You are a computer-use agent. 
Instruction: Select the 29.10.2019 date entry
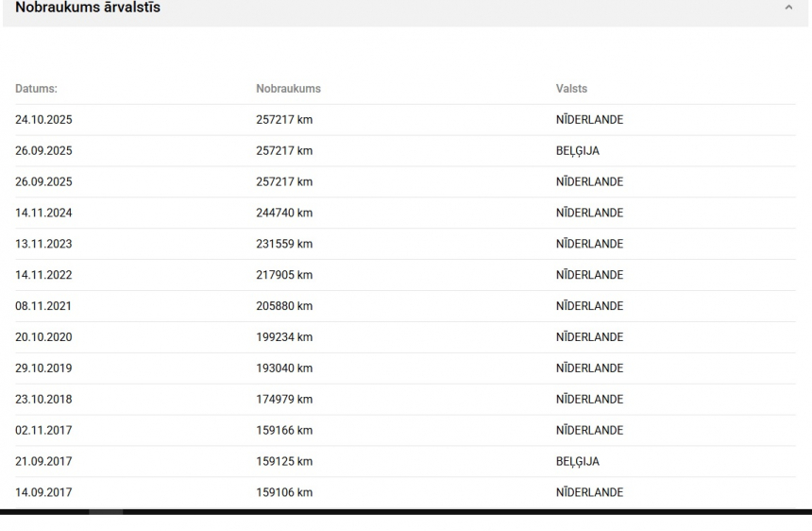[x=43, y=368]
